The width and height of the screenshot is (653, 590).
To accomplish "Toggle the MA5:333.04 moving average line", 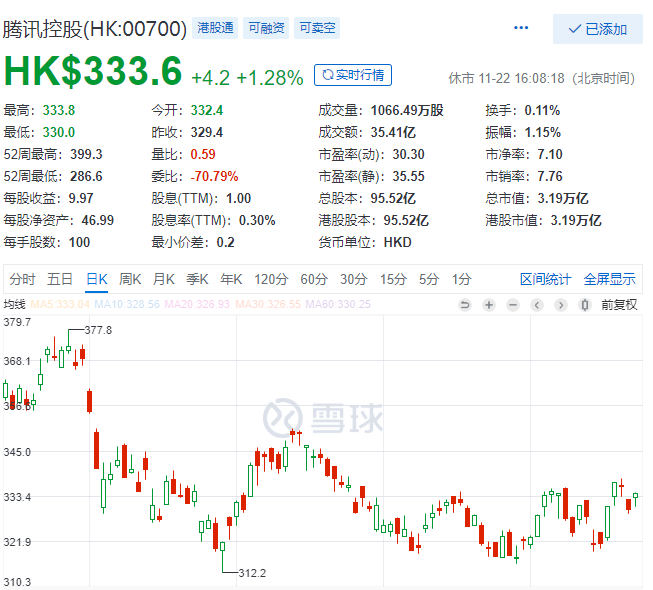I will tap(60, 304).
